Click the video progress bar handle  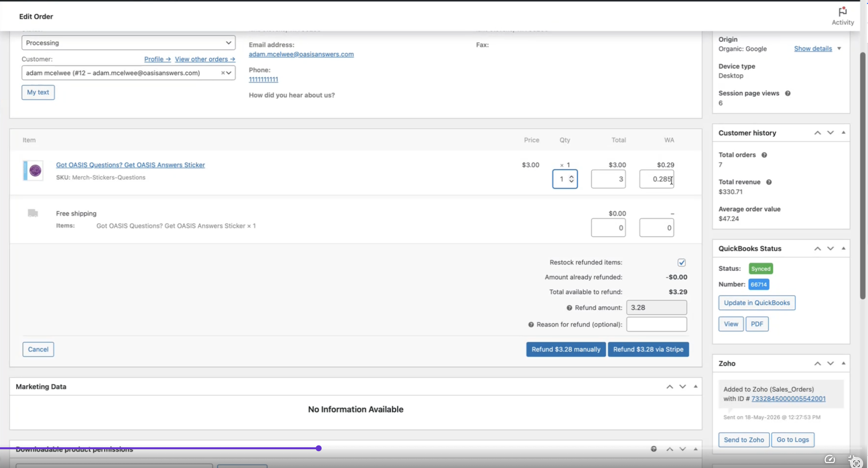[x=318, y=449]
